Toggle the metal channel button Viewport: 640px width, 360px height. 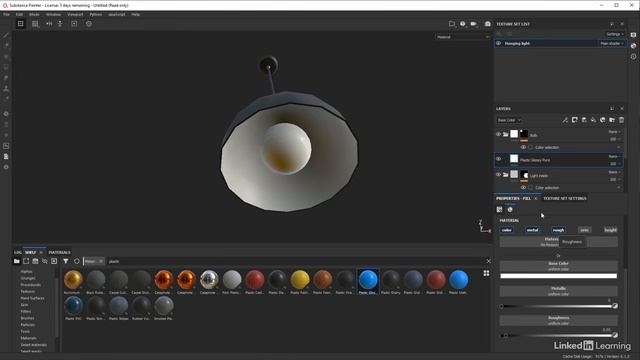point(532,230)
